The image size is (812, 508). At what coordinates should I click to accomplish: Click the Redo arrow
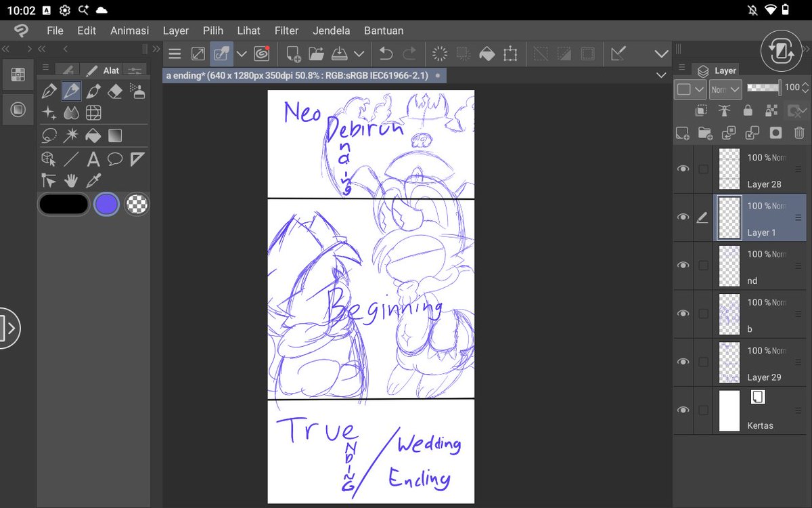coord(409,54)
